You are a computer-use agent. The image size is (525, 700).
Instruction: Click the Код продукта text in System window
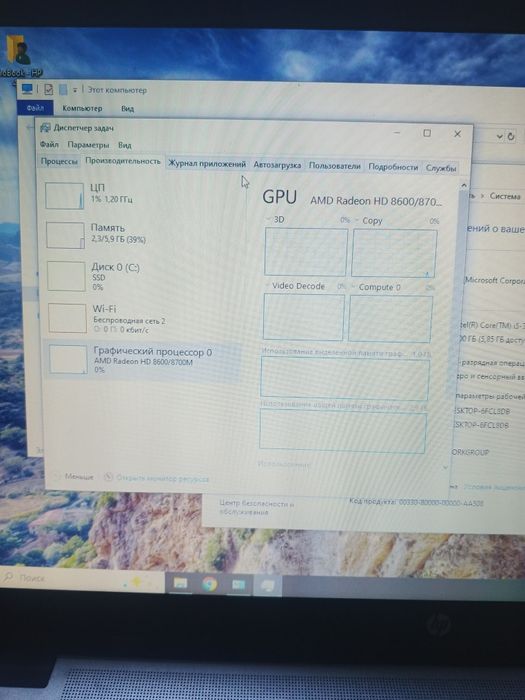pyautogui.click(x=416, y=502)
